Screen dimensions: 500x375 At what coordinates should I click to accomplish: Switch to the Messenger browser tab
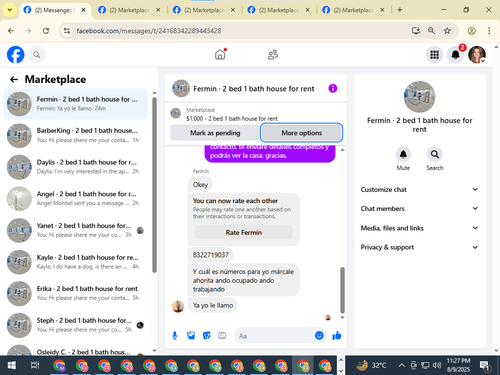pyautogui.click(x=55, y=10)
